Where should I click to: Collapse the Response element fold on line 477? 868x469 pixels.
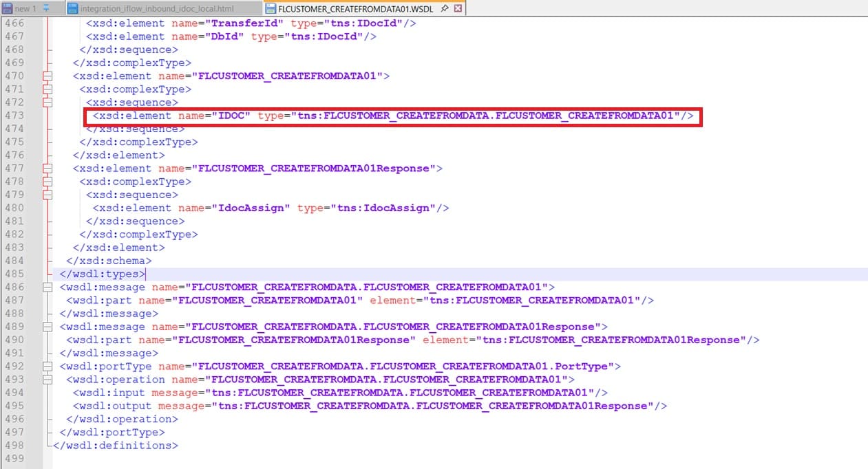point(47,168)
